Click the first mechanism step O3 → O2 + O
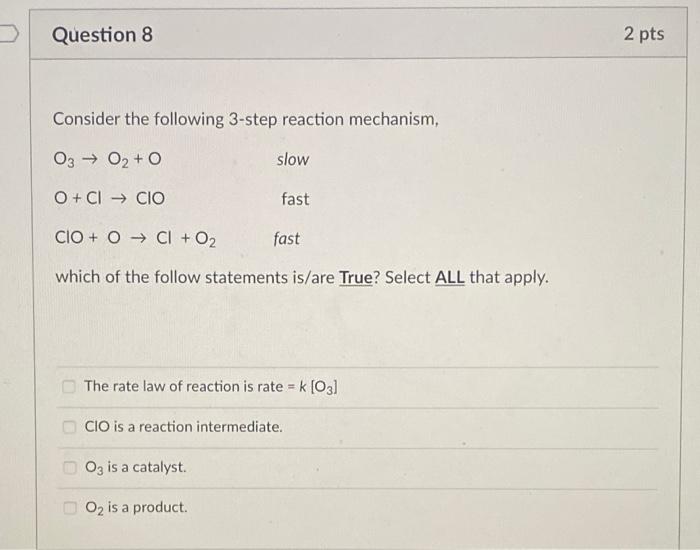 point(108,159)
